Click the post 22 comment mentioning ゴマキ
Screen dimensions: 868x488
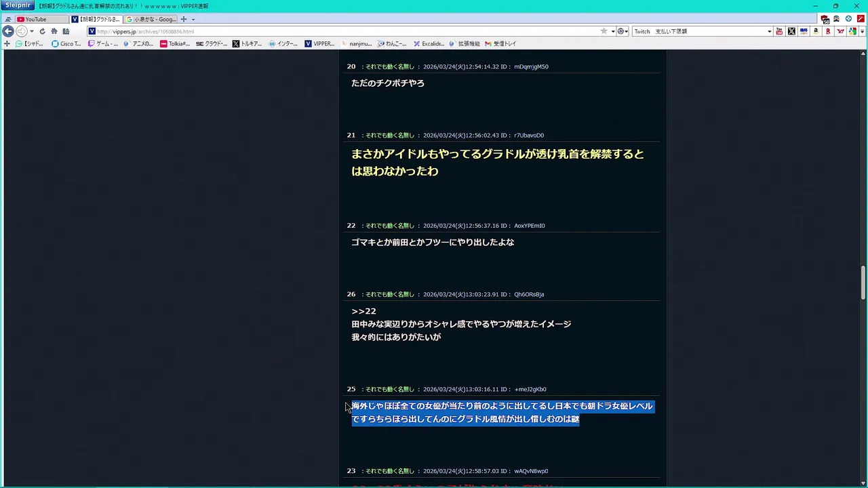[433, 242]
